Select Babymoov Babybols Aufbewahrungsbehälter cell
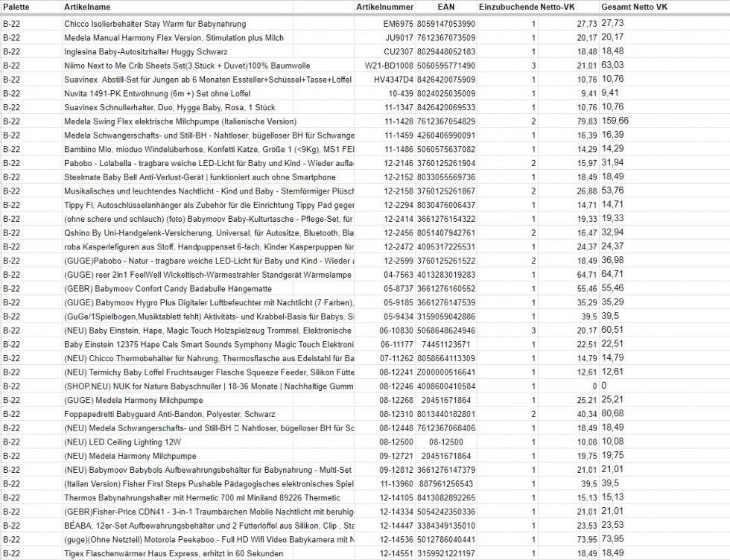The image size is (730, 560). 208,471
